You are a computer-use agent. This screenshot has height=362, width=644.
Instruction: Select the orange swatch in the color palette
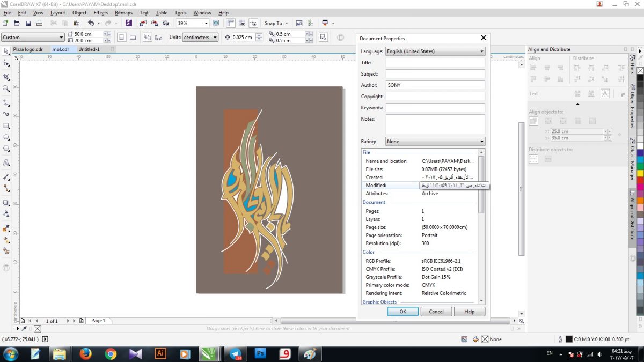(x=640, y=201)
